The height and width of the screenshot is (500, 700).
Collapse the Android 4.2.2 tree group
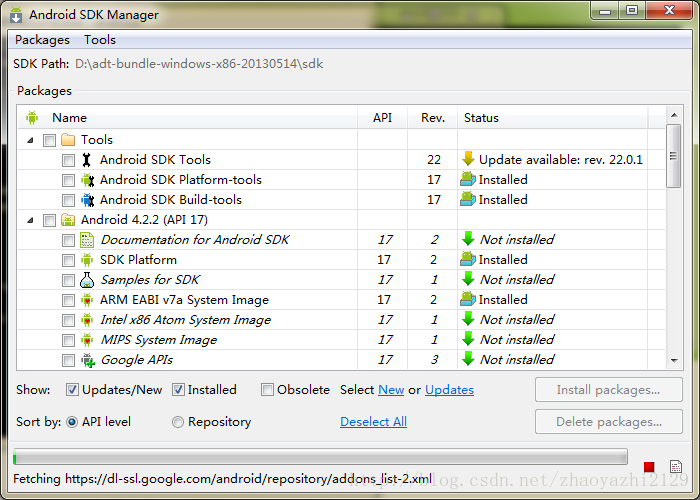point(30,220)
